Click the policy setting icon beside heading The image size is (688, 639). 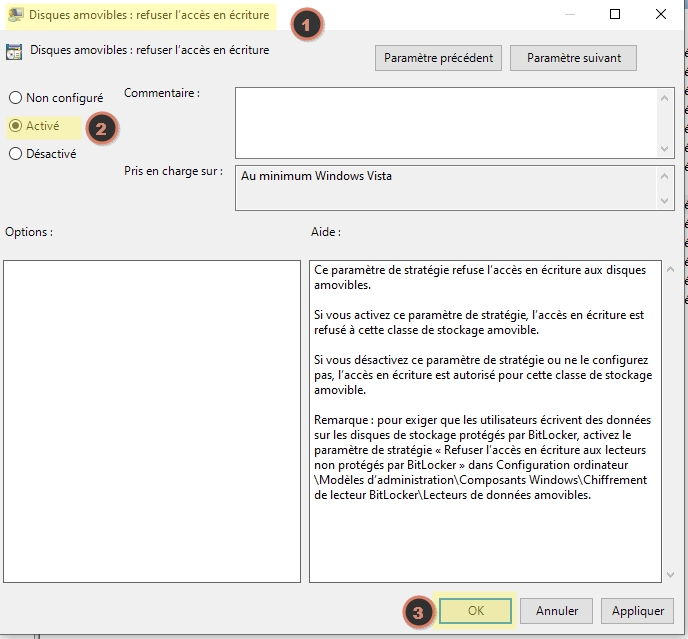click(14, 52)
